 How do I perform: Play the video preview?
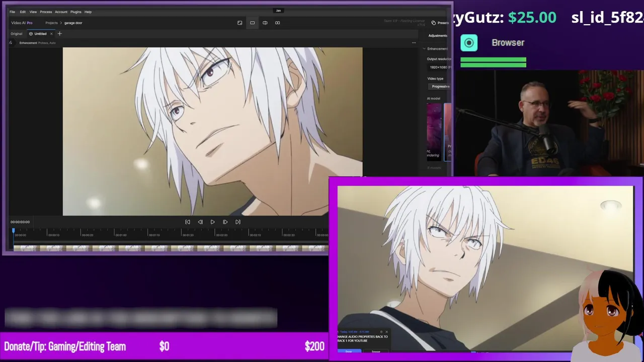pyautogui.click(x=212, y=222)
